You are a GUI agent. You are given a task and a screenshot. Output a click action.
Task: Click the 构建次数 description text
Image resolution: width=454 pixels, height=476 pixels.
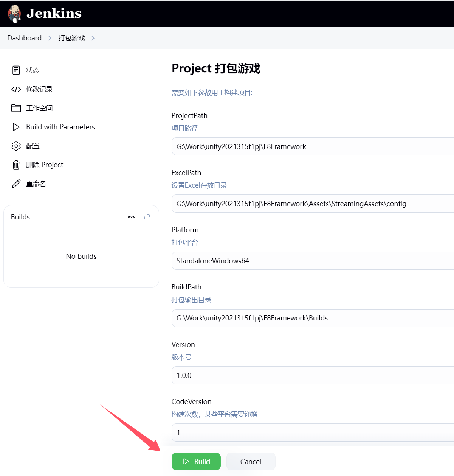coord(214,414)
